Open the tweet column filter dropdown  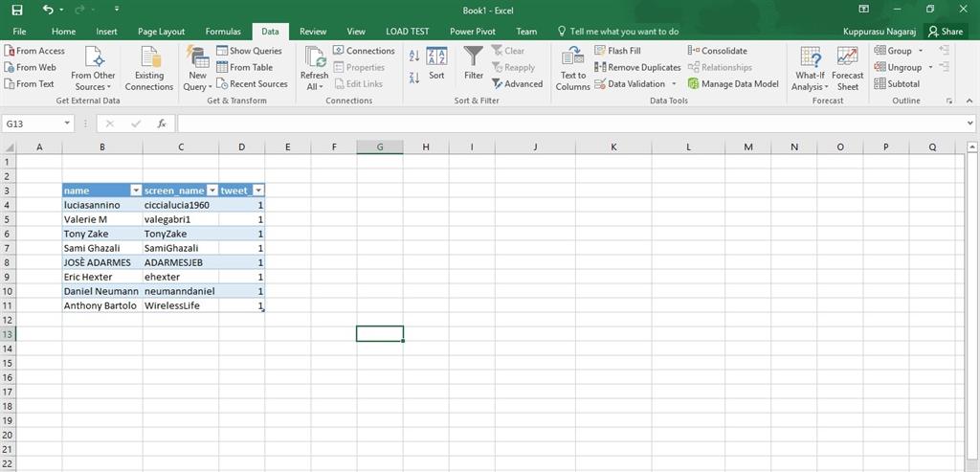[x=257, y=191]
